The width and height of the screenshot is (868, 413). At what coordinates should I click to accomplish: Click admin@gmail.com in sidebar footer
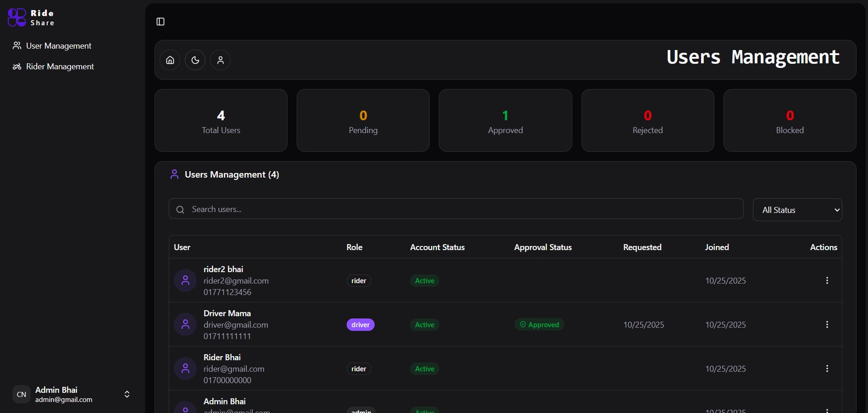coord(64,400)
